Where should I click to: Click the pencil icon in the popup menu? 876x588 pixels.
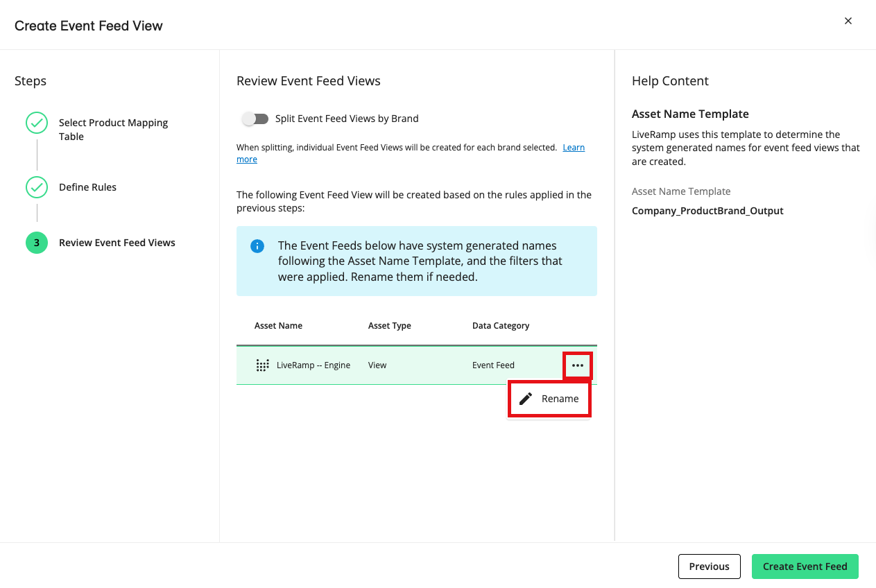pyautogui.click(x=526, y=399)
